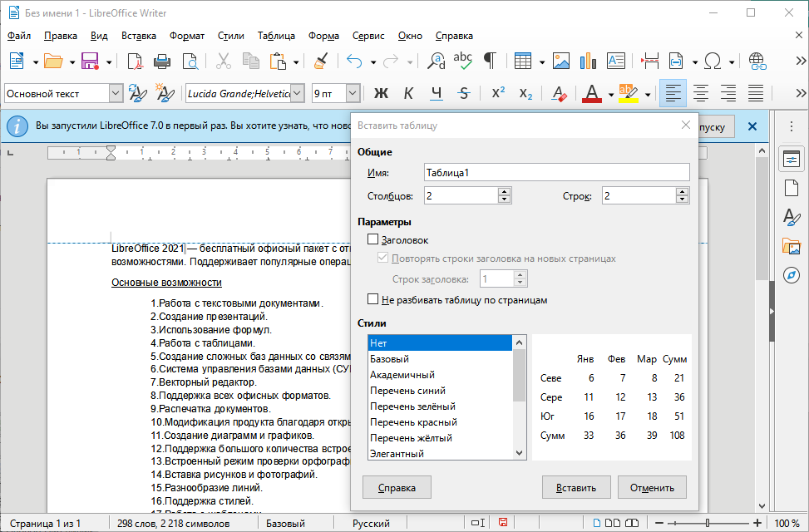The image size is (809, 532).
Task: Check Не разбивать таблицу по страницам
Action: pos(372,299)
